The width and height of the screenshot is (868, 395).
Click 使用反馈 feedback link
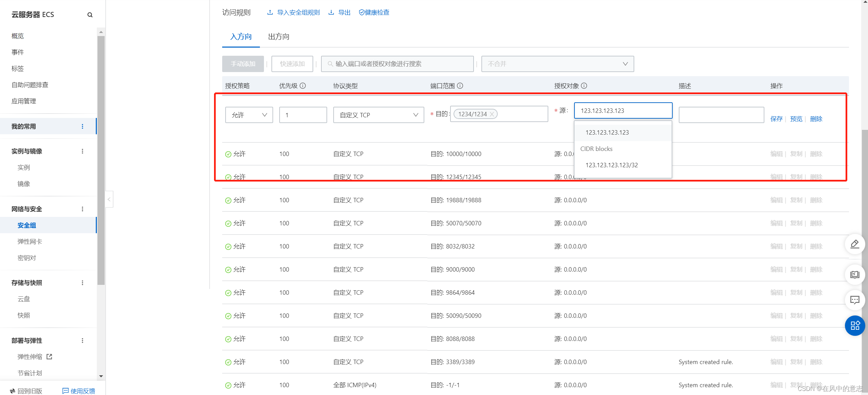[79, 391]
